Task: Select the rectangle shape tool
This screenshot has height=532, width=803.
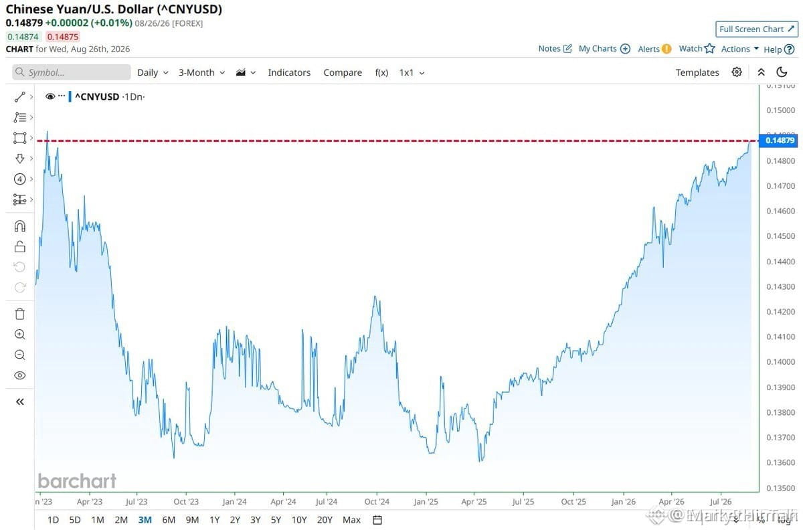Action: click(19, 138)
